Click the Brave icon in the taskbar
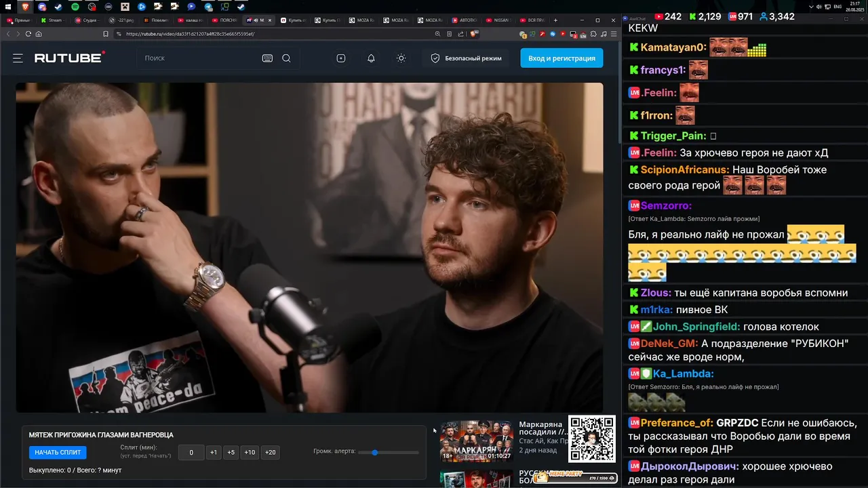 coord(25,7)
